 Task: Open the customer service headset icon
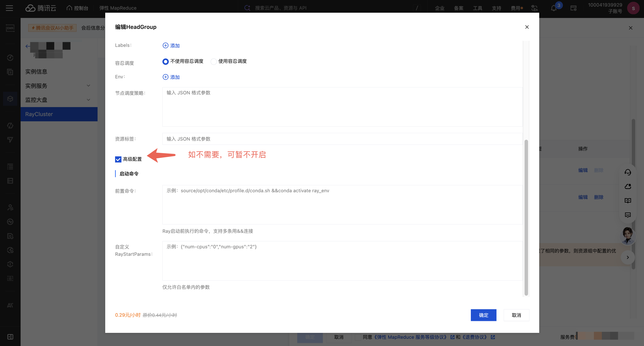(628, 172)
